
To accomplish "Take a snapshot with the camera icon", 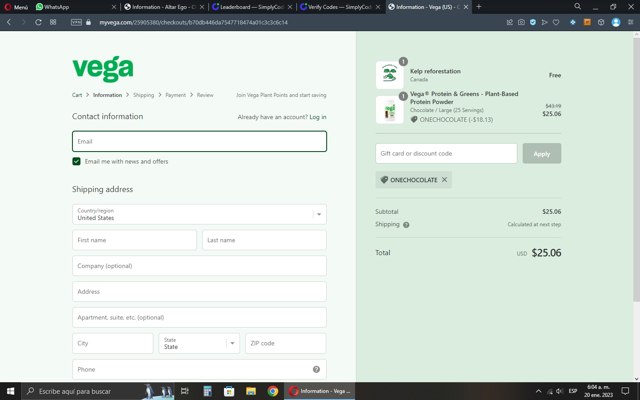I will click(x=521, y=22).
